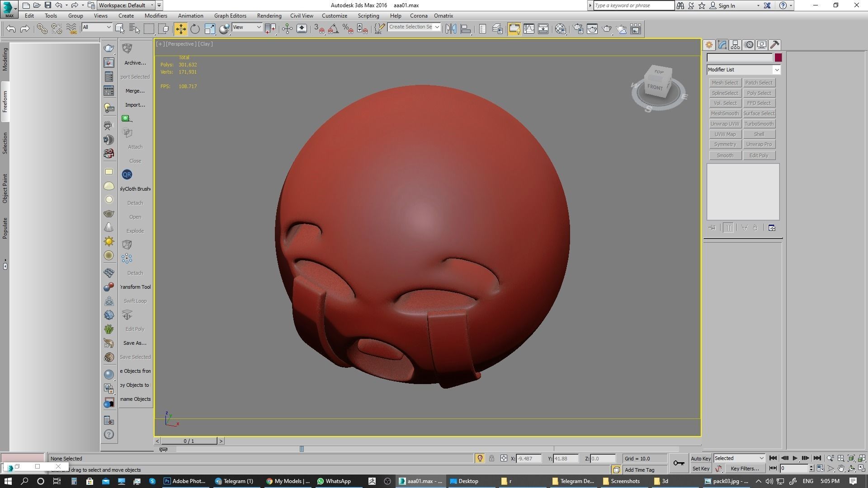868x488 pixels.
Task: Click the Edit Poly modifier button
Action: pos(759,155)
